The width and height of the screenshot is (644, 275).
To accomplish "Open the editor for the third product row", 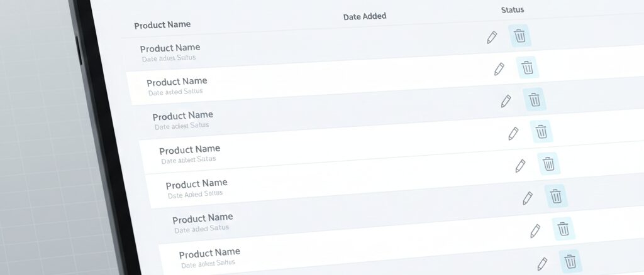I will (506, 100).
